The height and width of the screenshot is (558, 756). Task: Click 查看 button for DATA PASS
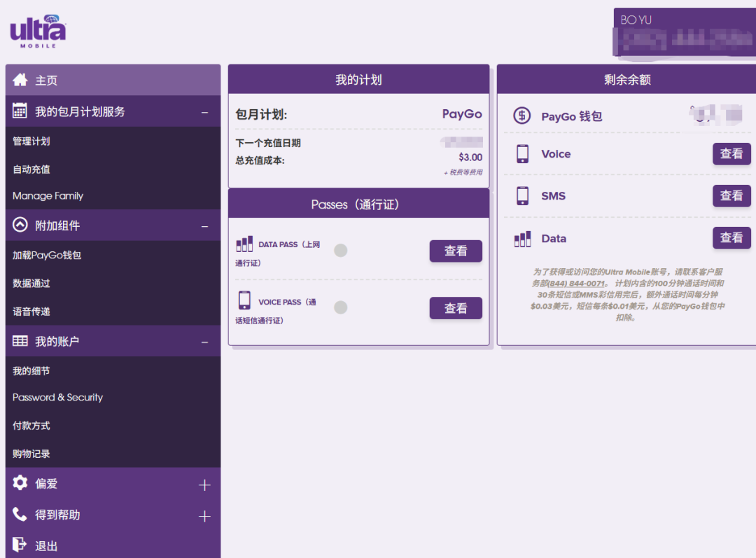pos(456,251)
